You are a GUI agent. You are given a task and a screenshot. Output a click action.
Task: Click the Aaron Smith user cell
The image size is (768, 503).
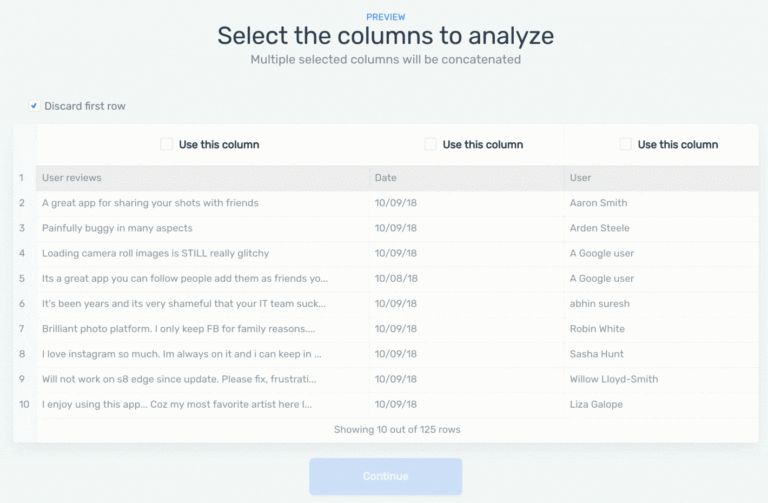(601, 203)
